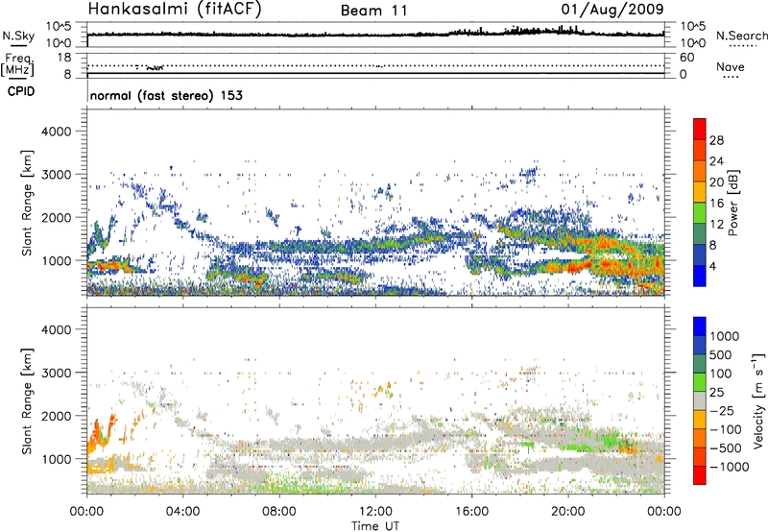Click the Power [dB] colorbar
This screenshot has width=768, height=532.
(700, 203)
